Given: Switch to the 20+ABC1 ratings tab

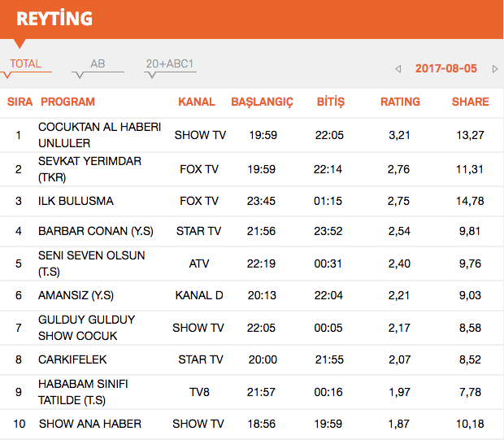Looking at the screenshot, I should (x=170, y=64).
